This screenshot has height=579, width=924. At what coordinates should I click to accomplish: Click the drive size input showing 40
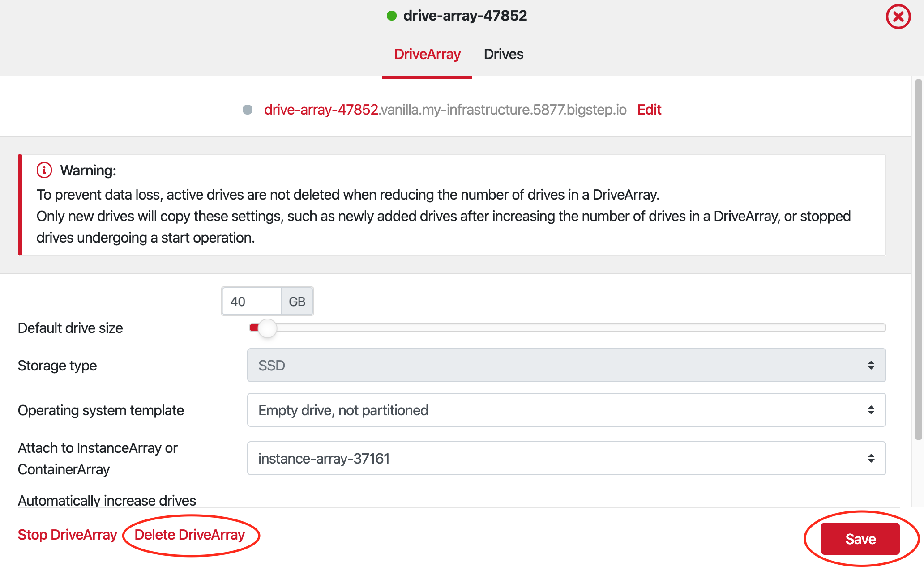pyautogui.click(x=251, y=302)
